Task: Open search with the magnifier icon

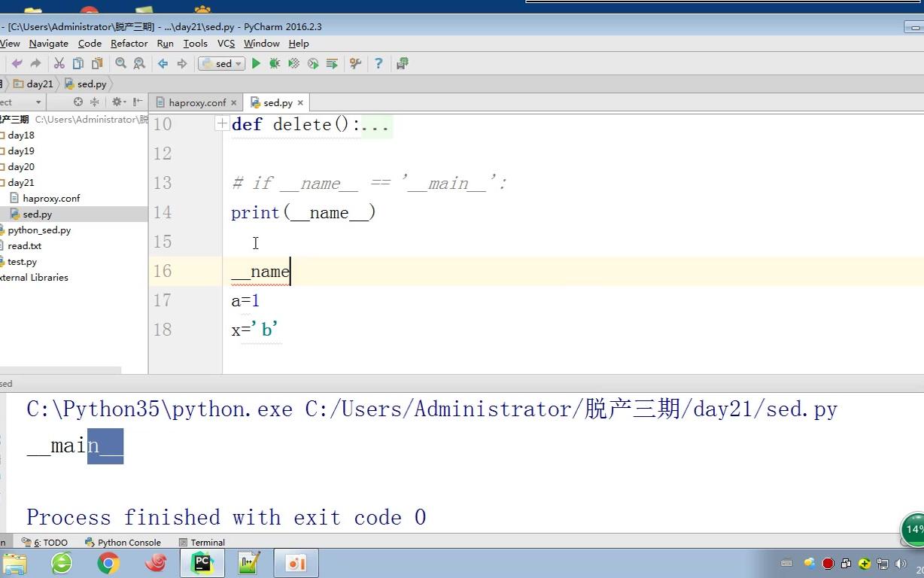Action: pos(118,63)
